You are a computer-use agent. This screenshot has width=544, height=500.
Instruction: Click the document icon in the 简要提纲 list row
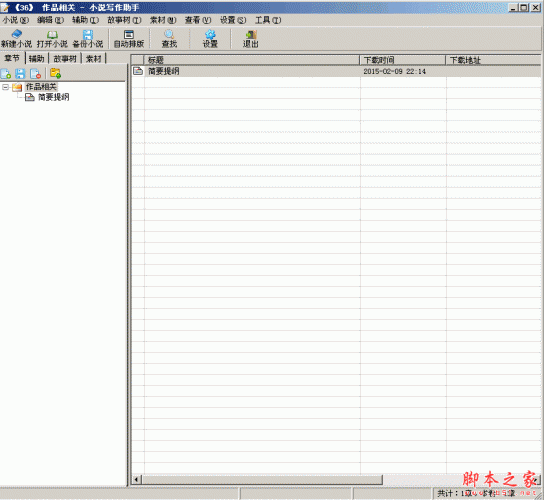[x=138, y=71]
